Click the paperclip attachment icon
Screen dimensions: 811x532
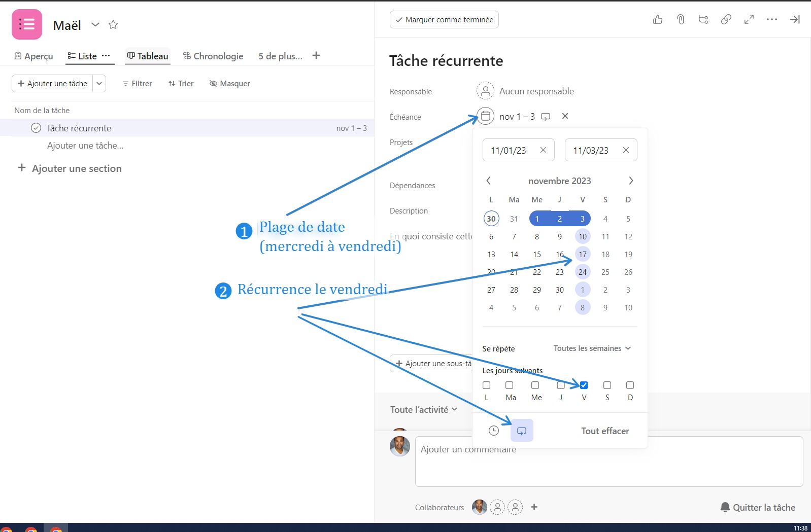click(x=681, y=19)
